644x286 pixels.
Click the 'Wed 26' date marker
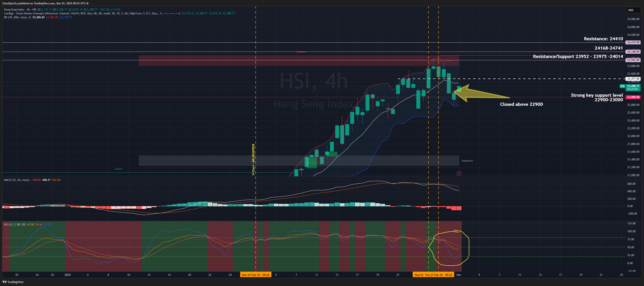tap(419, 275)
